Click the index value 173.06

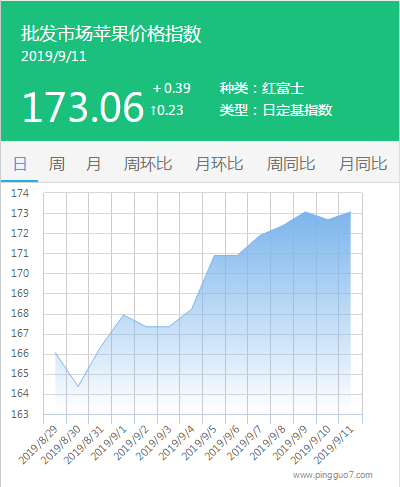(x=83, y=107)
